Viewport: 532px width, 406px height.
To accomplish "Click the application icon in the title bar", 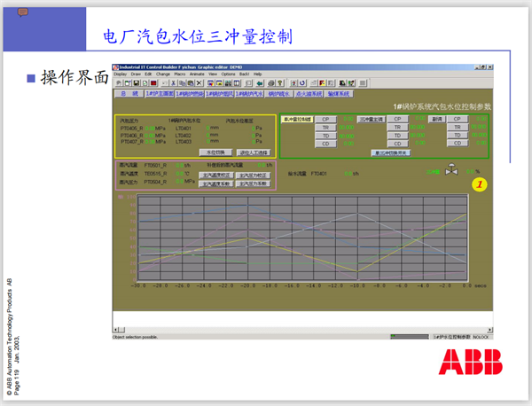I will (116, 67).
